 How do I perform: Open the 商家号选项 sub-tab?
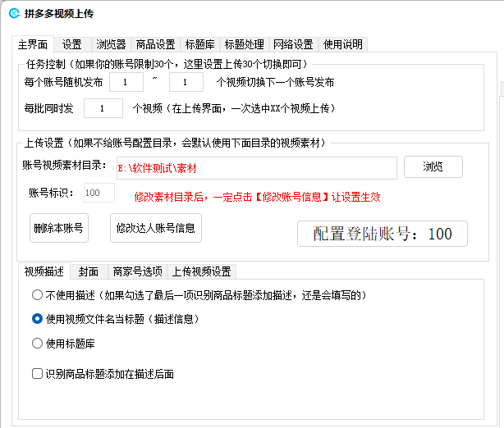click(x=138, y=271)
